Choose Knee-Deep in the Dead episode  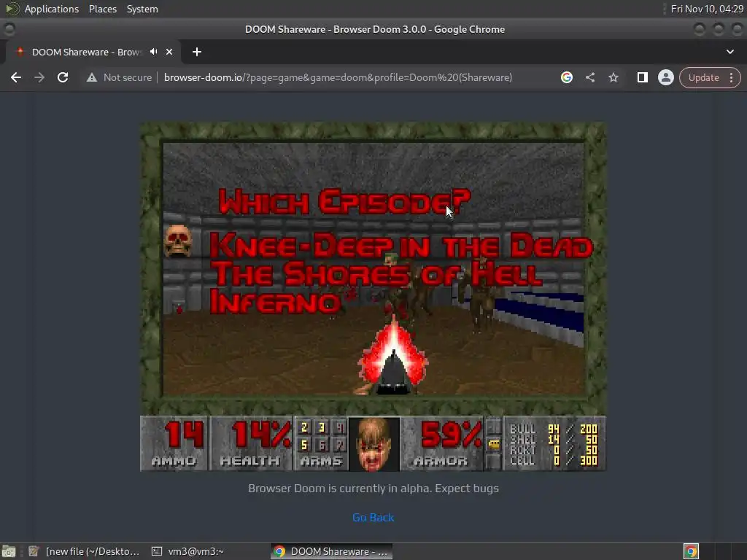point(401,246)
